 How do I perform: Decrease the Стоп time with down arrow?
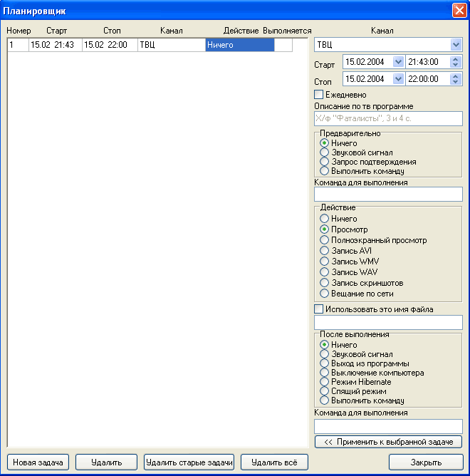pos(456,82)
